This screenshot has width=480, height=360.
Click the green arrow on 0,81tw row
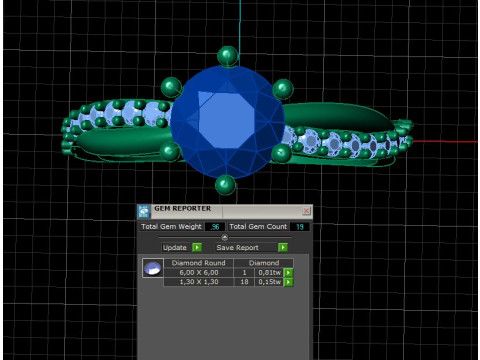coord(288,273)
